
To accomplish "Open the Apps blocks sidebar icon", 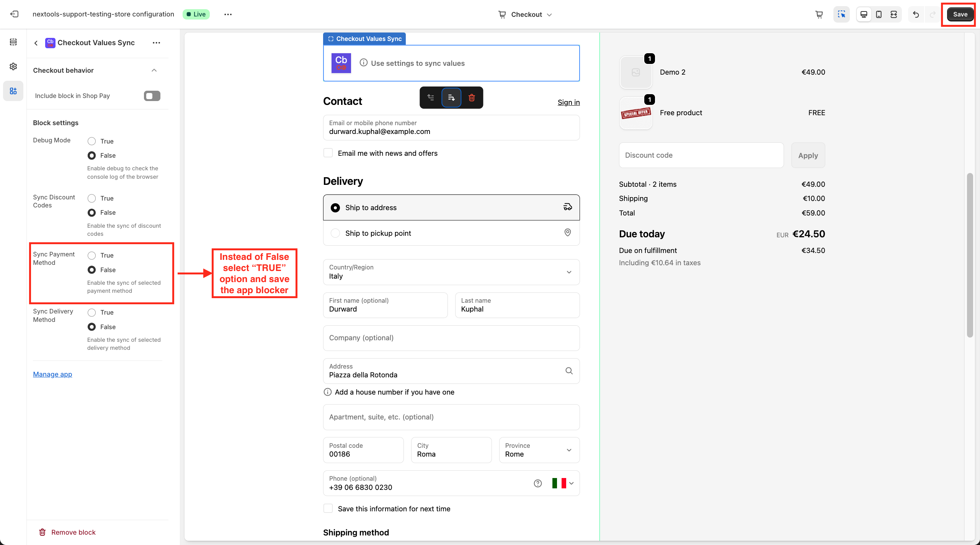I will tap(13, 91).
